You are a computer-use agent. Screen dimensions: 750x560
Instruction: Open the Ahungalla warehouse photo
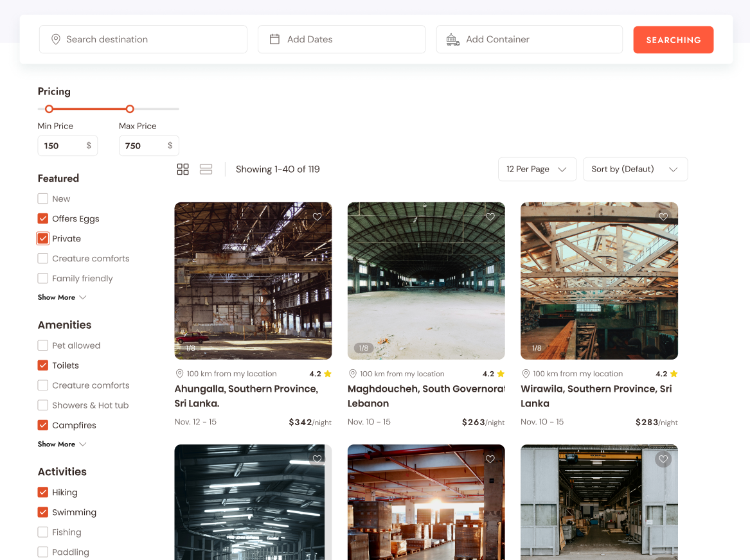coord(253,281)
